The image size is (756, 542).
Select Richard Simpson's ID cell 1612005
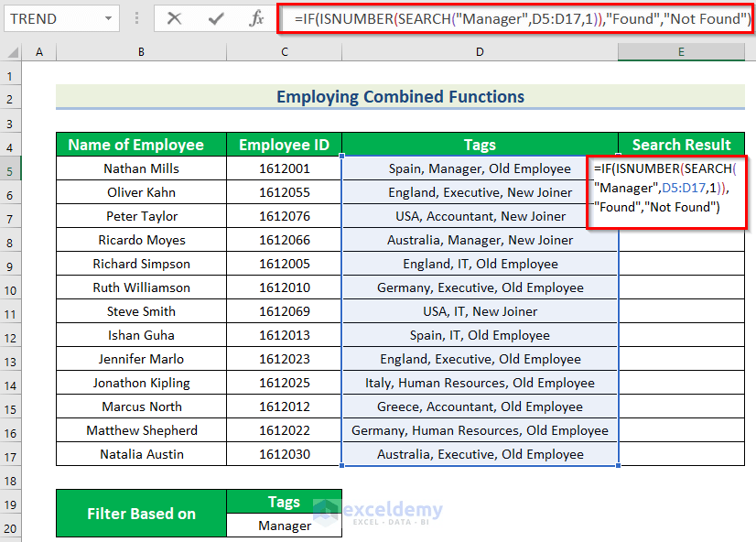click(x=284, y=264)
